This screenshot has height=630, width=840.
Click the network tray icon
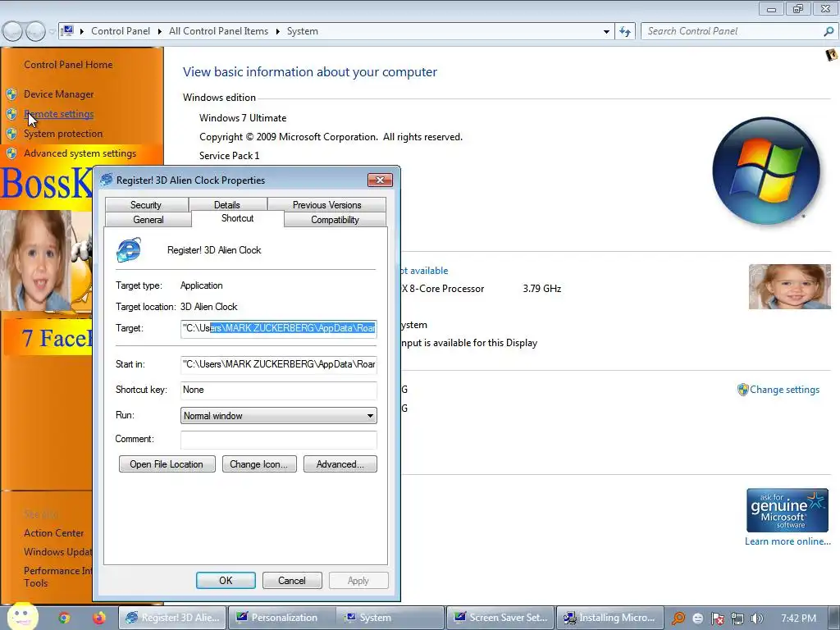pyautogui.click(x=737, y=619)
